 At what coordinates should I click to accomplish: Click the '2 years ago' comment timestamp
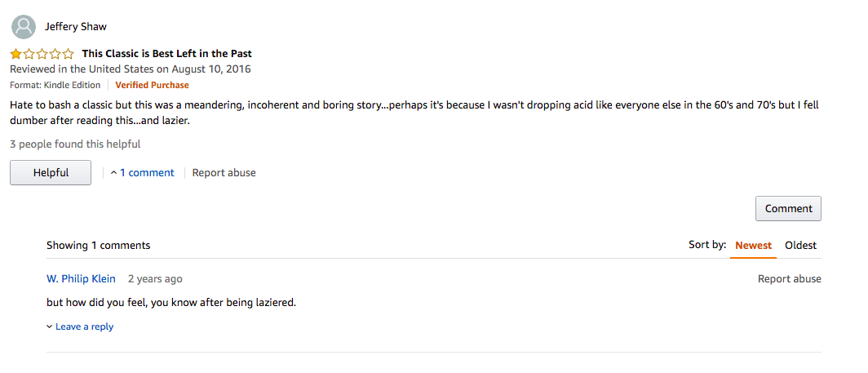155,279
